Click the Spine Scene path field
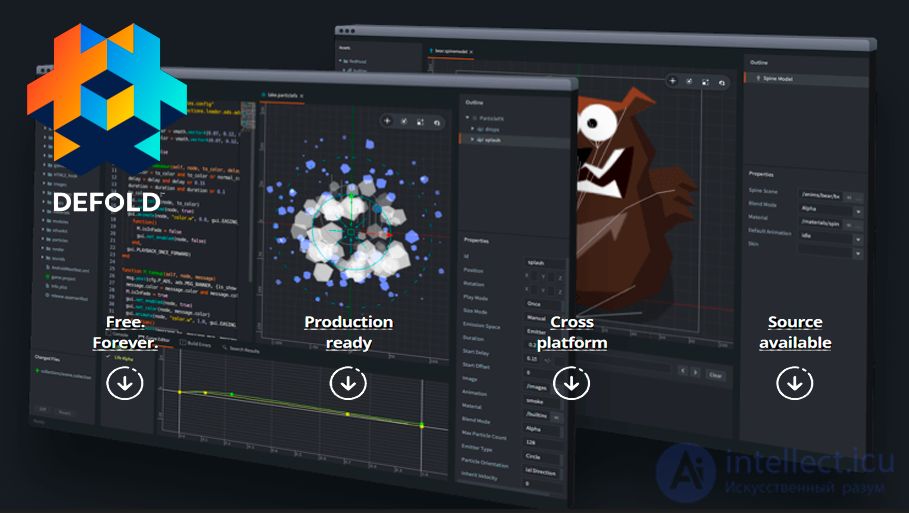This screenshot has width=909, height=513. coord(820,195)
